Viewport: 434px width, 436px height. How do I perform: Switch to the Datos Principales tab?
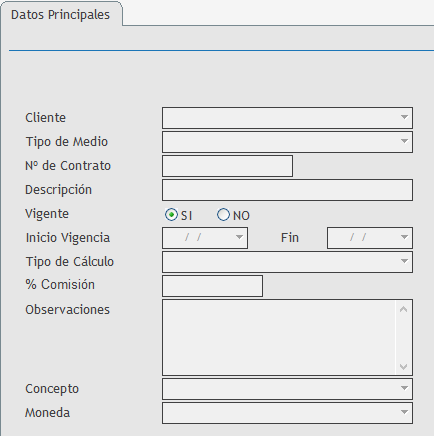click(x=60, y=15)
